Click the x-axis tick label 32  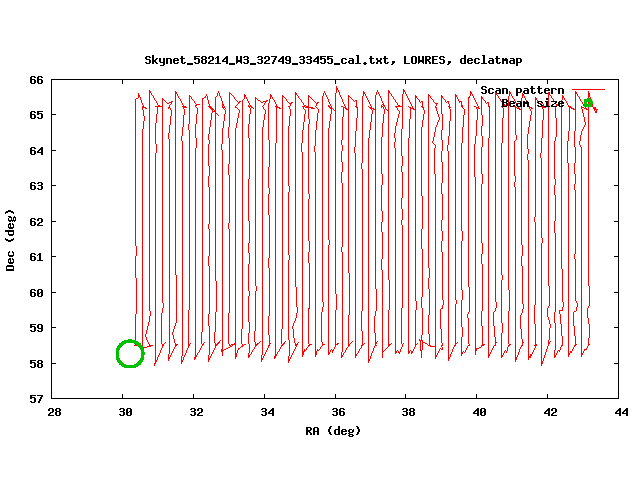coord(196,412)
